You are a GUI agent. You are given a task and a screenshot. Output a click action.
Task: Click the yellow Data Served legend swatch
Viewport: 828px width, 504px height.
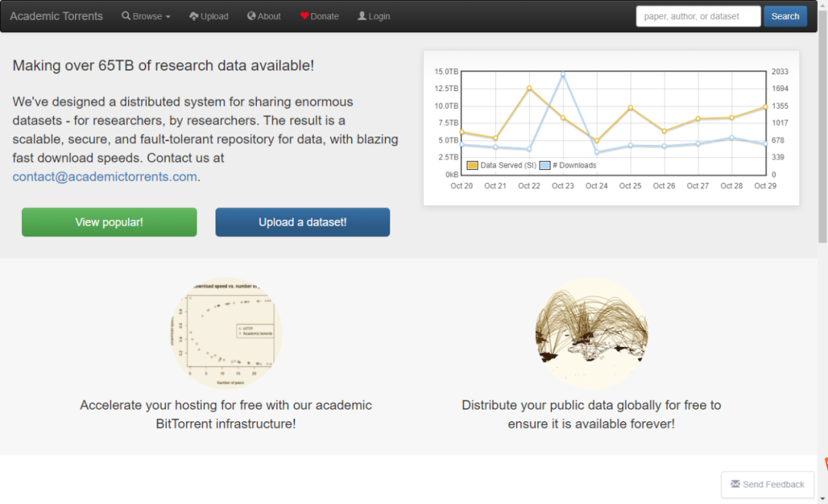[472, 165]
